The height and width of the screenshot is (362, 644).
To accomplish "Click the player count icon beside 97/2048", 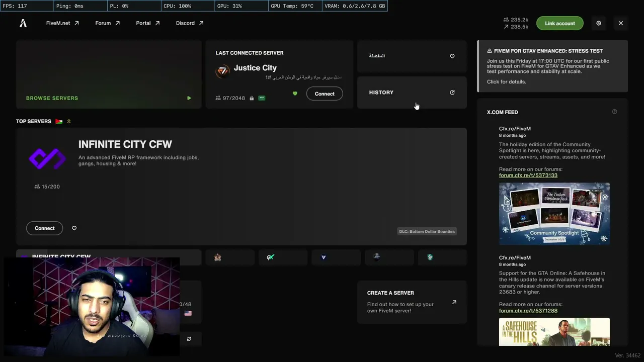I will tap(218, 98).
